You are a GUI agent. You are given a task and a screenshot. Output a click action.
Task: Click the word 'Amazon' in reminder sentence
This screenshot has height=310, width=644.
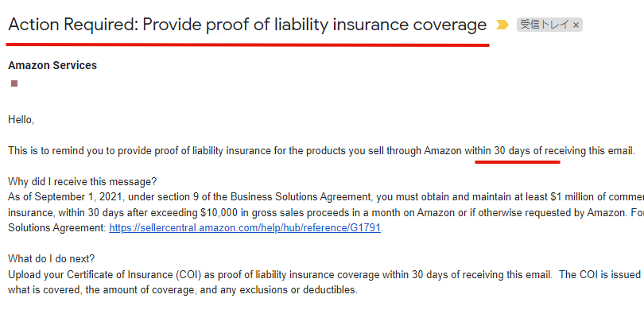(x=443, y=151)
